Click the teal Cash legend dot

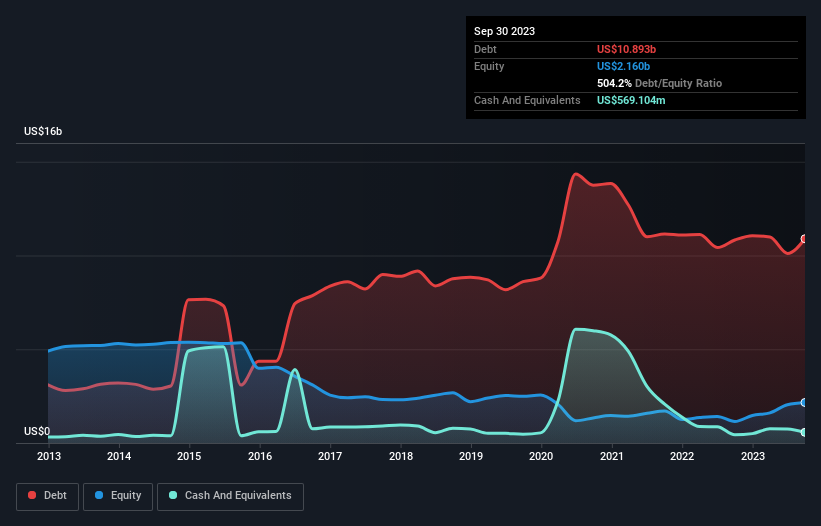(x=173, y=495)
